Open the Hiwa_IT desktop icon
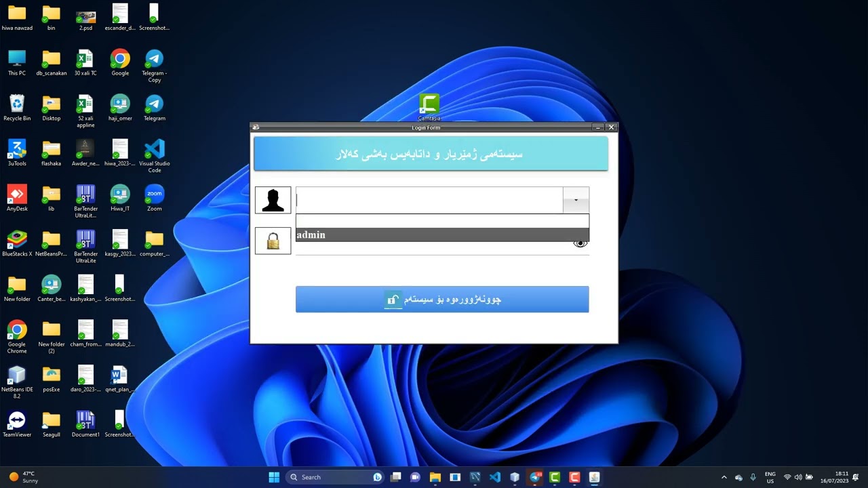Image resolution: width=868 pixels, height=488 pixels. 120,198
